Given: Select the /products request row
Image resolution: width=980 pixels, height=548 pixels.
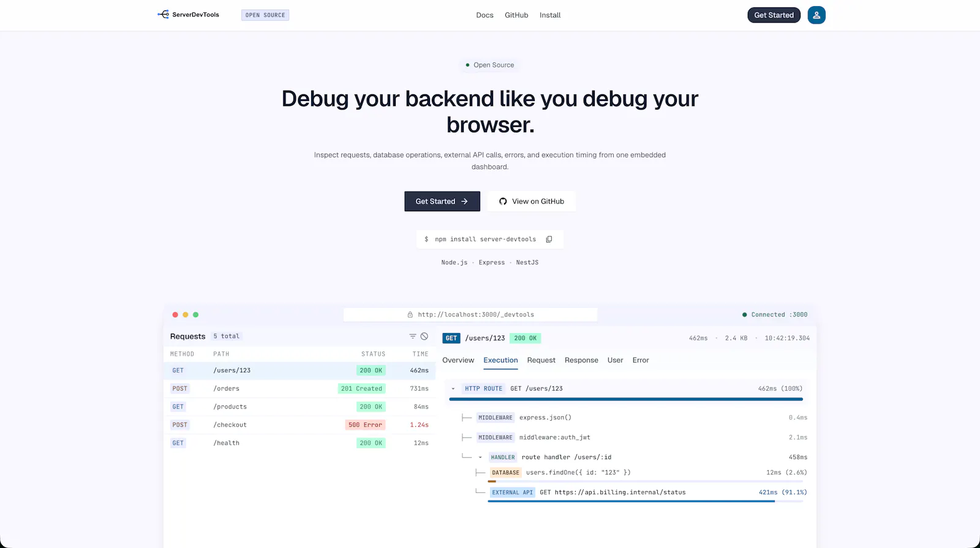Looking at the screenshot, I should pyautogui.click(x=300, y=407).
